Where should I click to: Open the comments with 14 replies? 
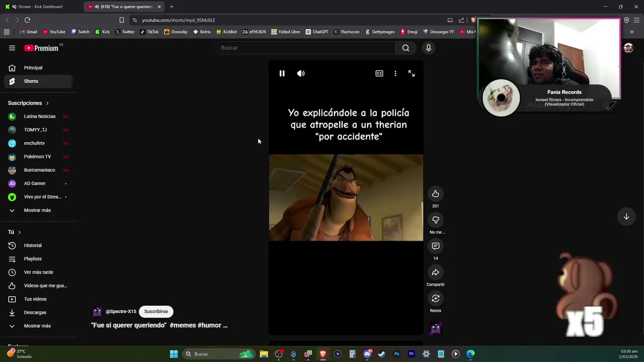click(436, 246)
